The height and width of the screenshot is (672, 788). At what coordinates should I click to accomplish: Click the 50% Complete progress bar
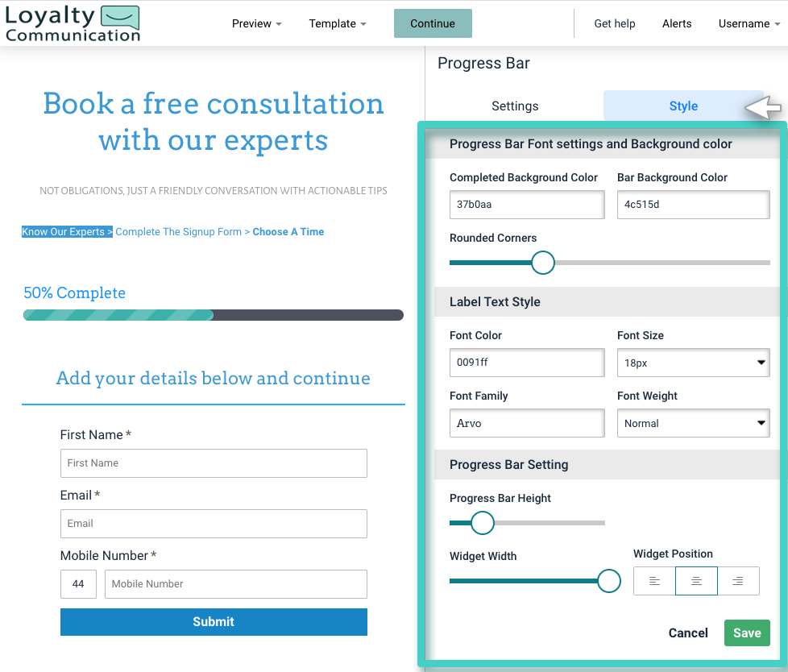[x=214, y=315]
